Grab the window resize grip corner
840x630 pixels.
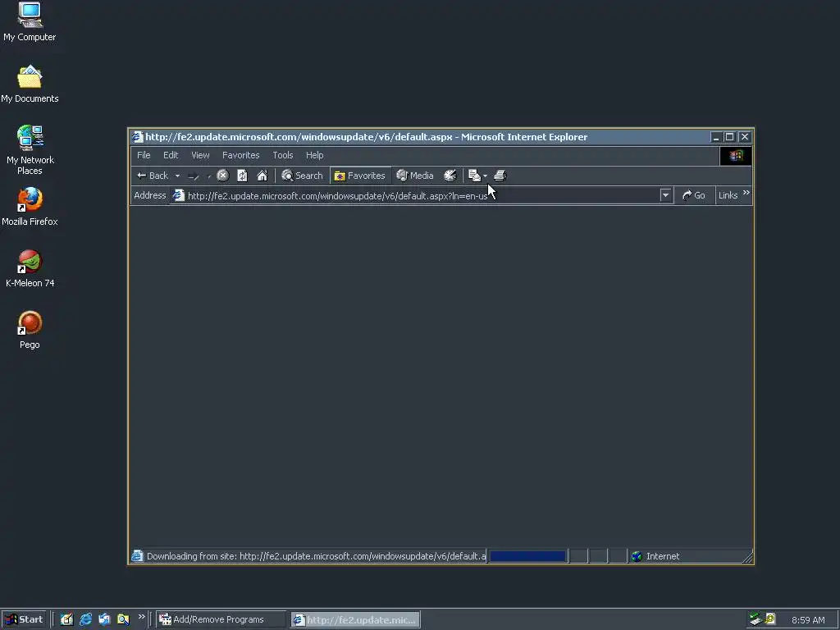(x=747, y=557)
